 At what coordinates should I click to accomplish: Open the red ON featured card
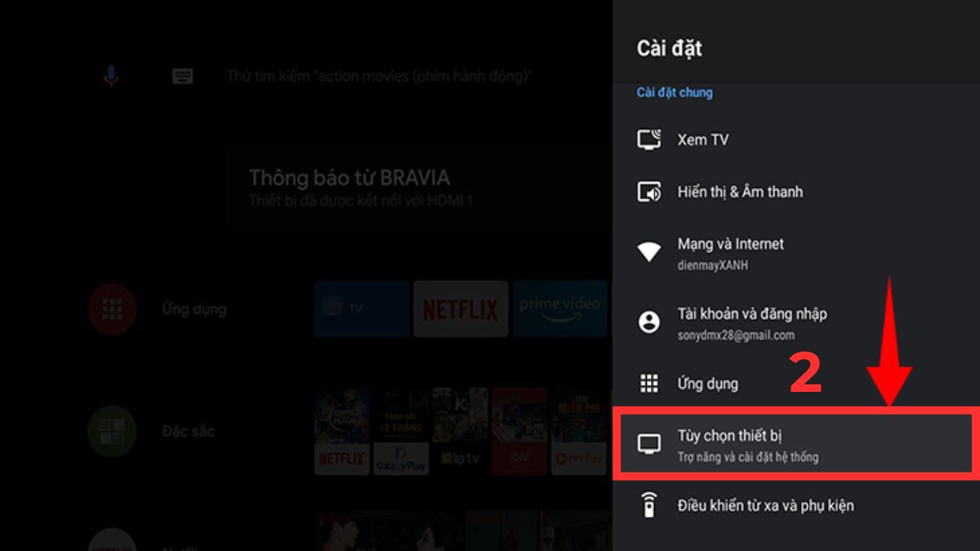click(519, 431)
